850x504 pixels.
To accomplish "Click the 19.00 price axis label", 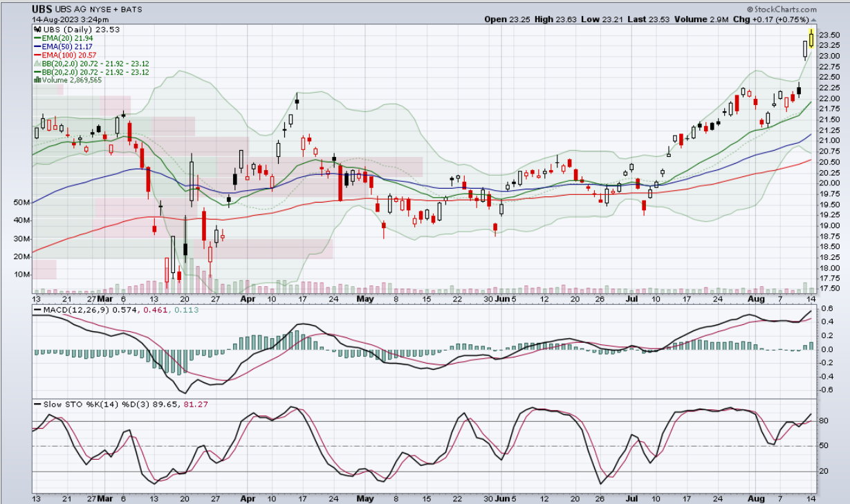I will (829, 225).
